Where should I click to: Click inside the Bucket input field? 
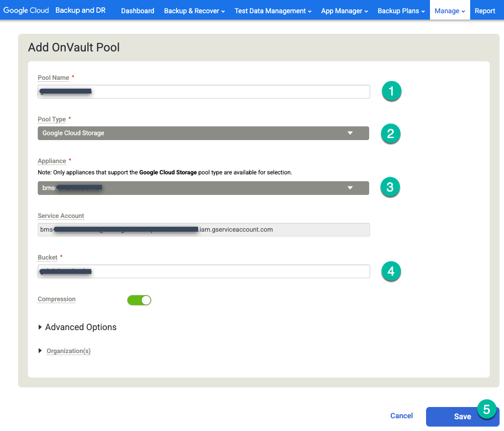click(x=203, y=271)
